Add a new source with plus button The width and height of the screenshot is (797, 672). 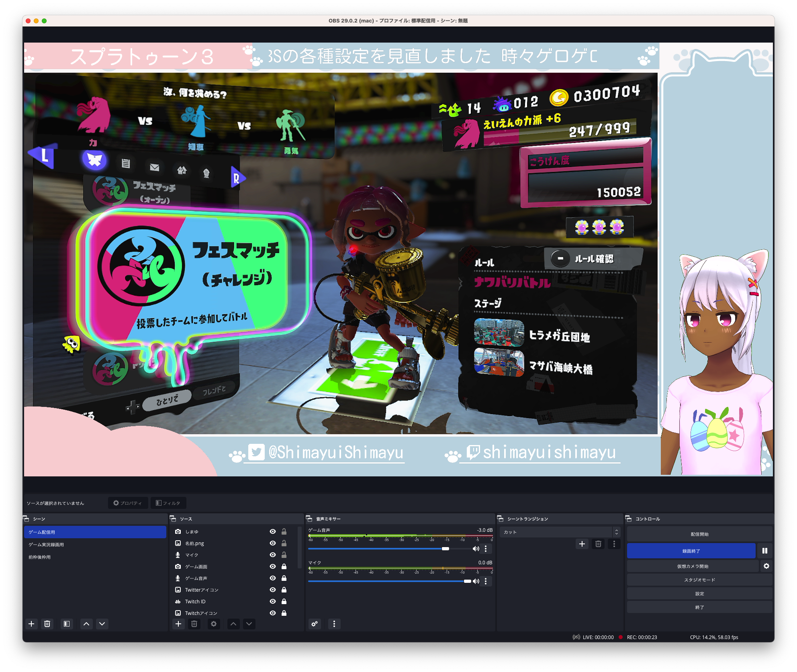[x=178, y=624]
